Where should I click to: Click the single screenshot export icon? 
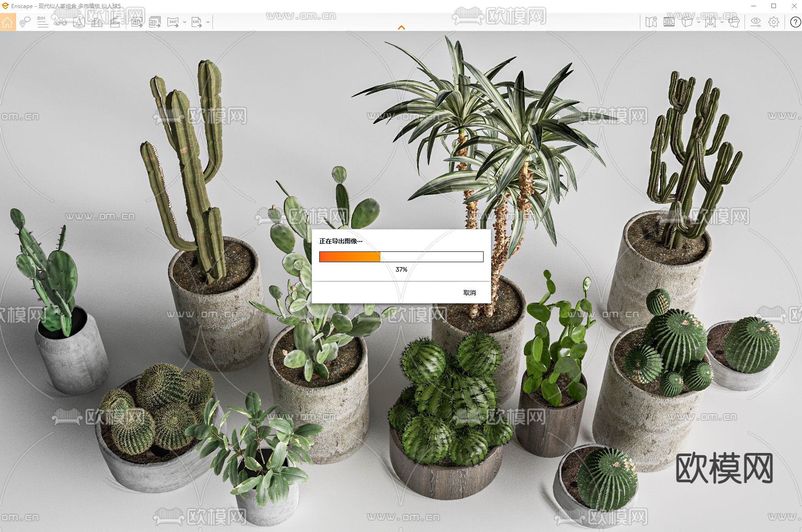click(137, 22)
